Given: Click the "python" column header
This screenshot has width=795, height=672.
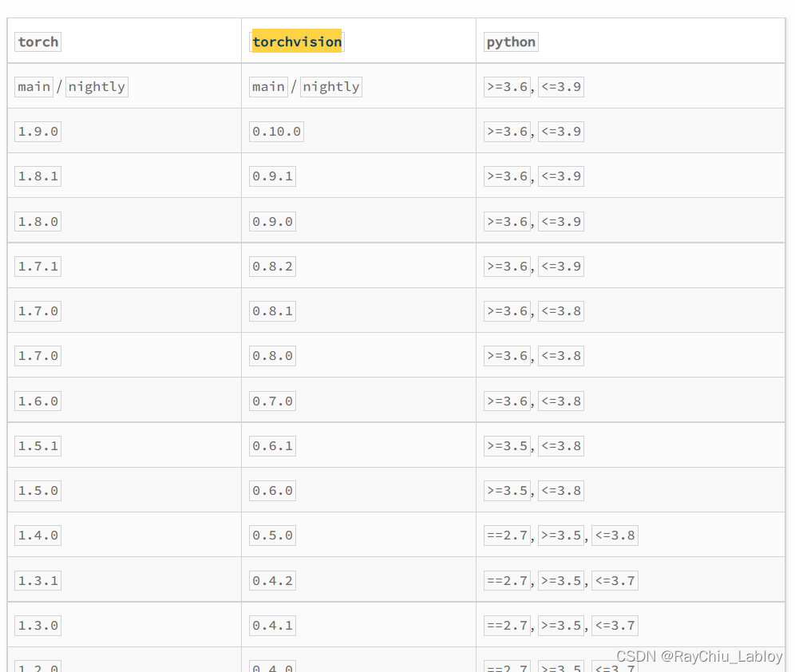Looking at the screenshot, I should 511,42.
